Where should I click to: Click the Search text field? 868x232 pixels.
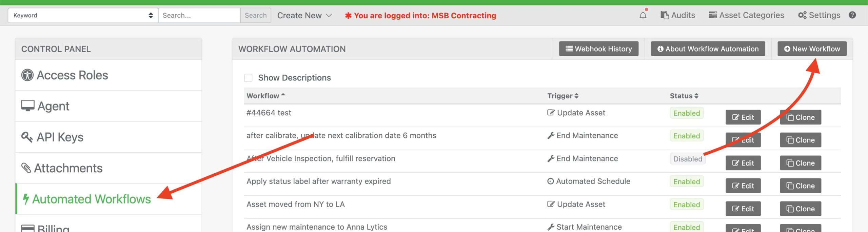[x=199, y=15]
